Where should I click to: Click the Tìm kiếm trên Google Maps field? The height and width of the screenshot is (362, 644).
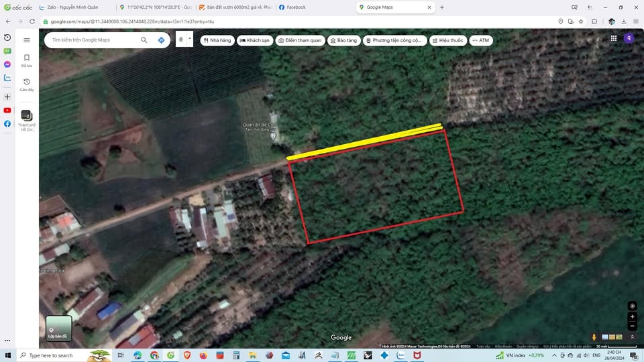(93, 40)
